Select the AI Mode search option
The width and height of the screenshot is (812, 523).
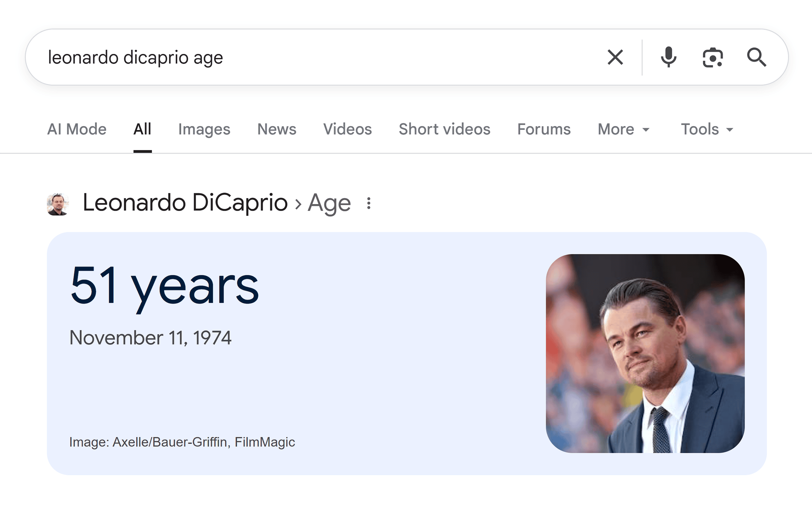(76, 129)
